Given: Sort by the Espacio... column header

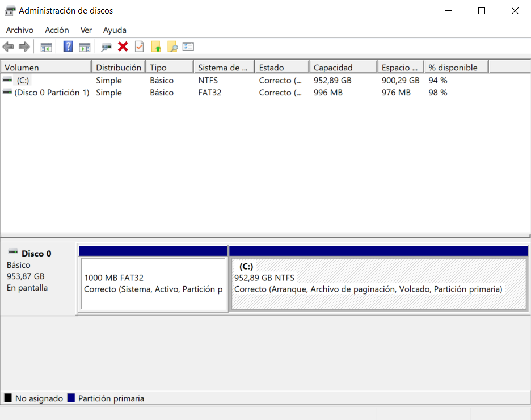Looking at the screenshot, I should pyautogui.click(x=401, y=68).
